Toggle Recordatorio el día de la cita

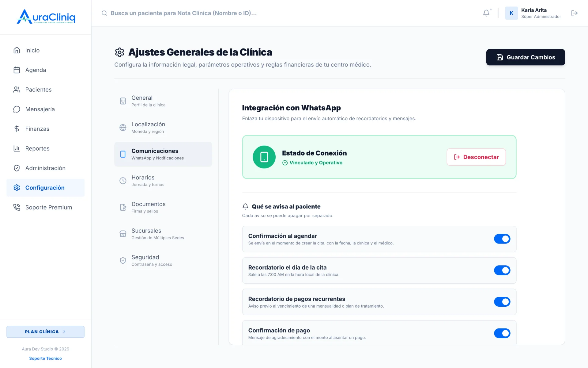[502, 270]
